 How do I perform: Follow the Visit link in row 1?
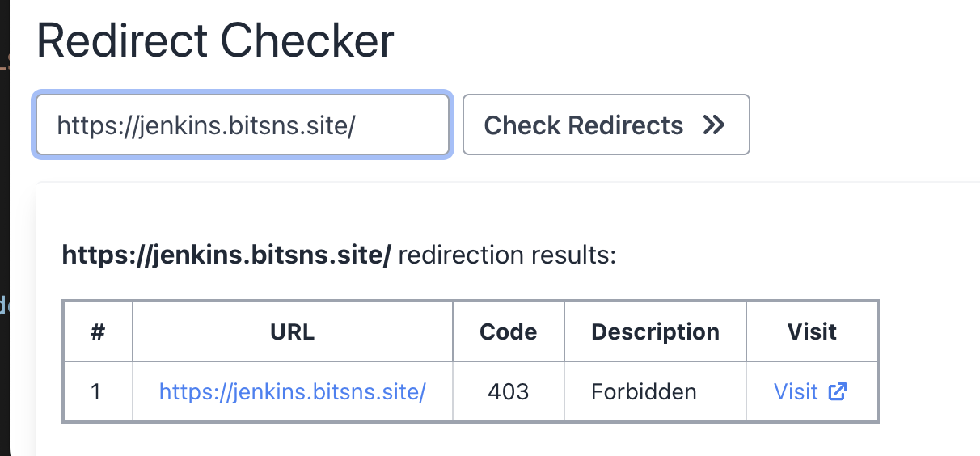(810, 392)
